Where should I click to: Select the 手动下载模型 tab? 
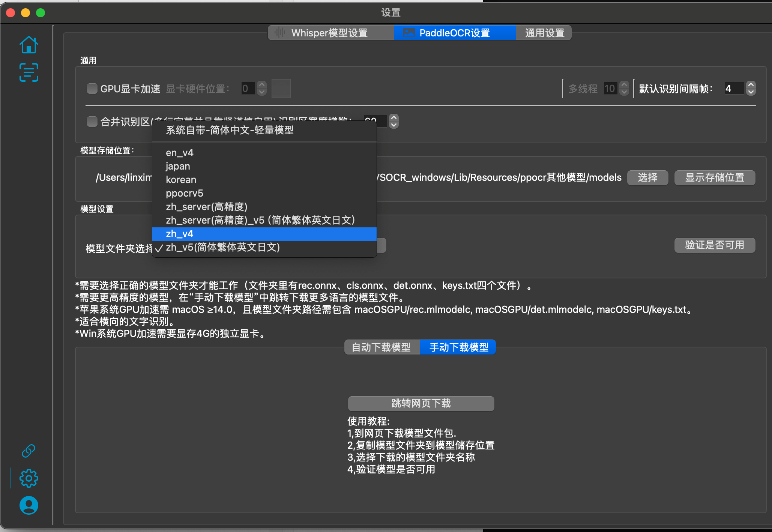(458, 347)
